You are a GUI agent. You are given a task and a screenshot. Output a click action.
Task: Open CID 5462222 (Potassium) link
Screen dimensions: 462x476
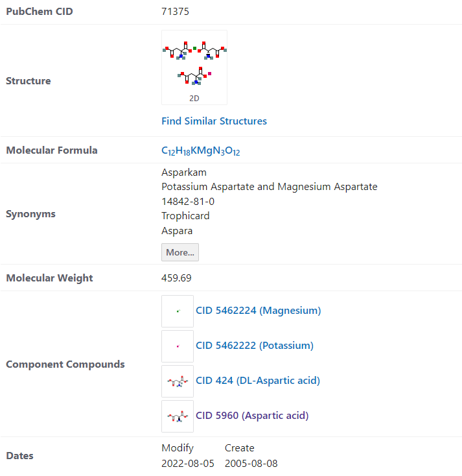(x=254, y=346)
